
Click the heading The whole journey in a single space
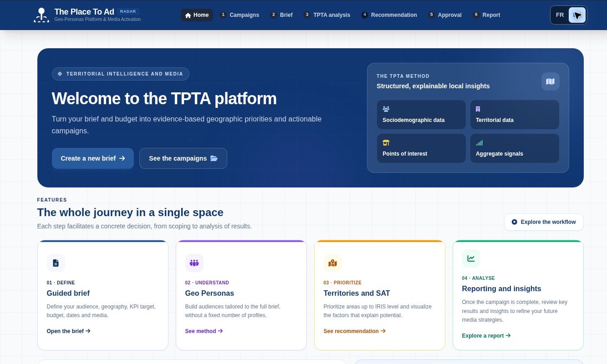[x=130, y=212]
